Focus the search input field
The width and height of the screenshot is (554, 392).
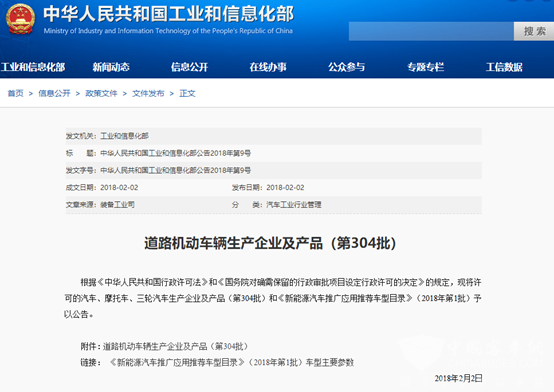pos(431,31)
